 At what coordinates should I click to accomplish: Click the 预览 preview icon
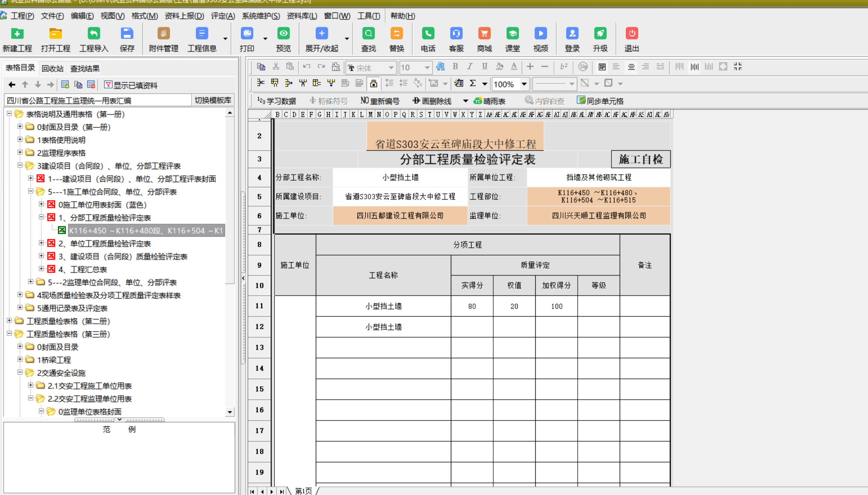pos(283,39)
